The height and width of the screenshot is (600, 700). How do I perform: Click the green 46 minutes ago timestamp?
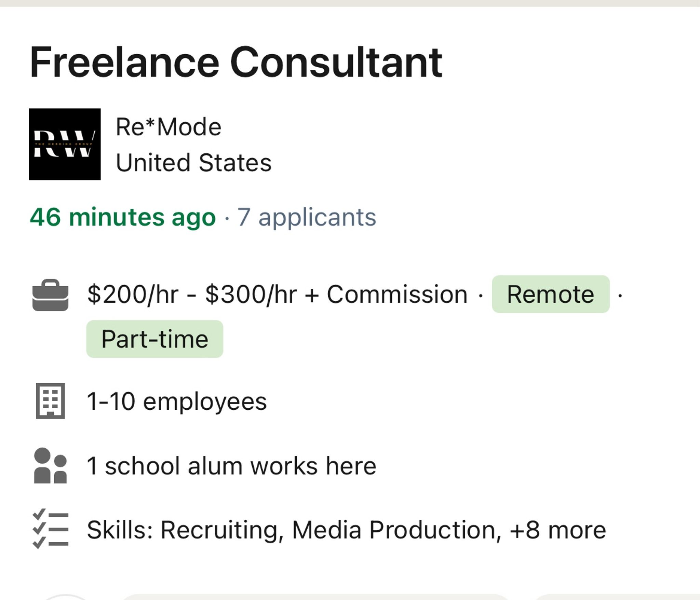(123, 217)
